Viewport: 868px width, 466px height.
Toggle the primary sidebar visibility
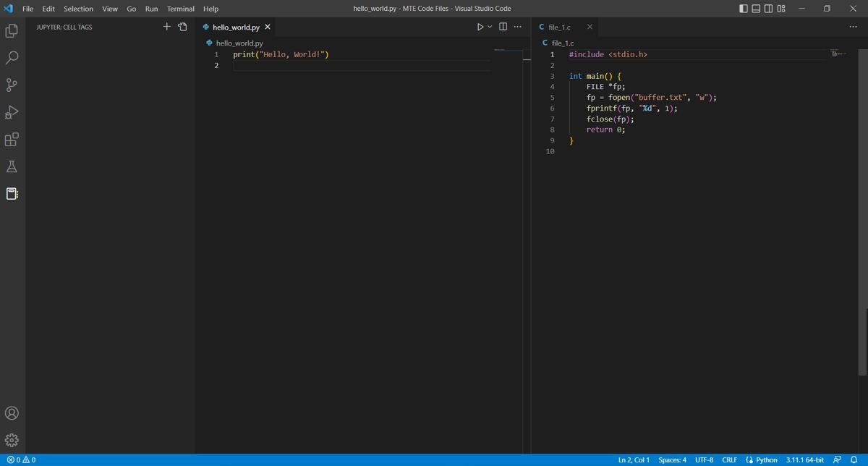pyautogui.click(x=744, y=8)
